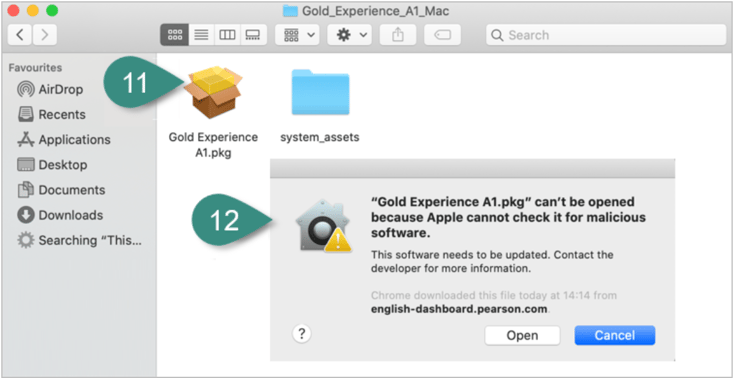Click the english-dashboard.pearson.com text
The width and height of the screenshot is (734, 378).
[x=459, y=309]
